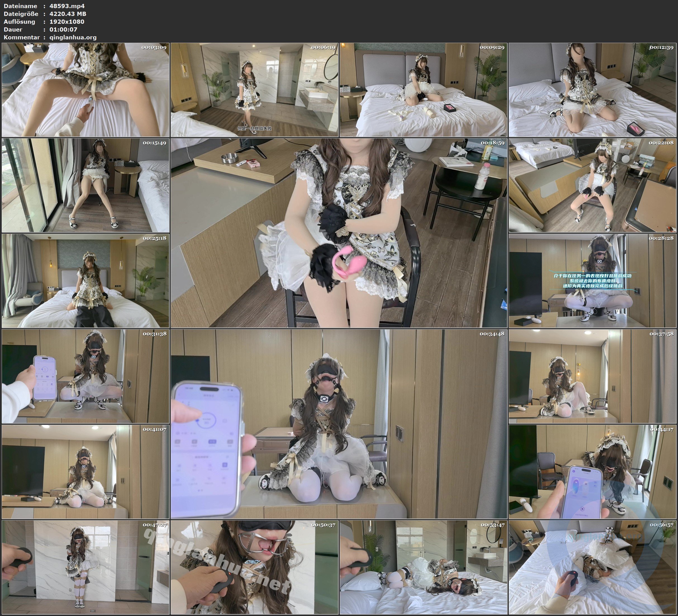Open the frame marked 00:22:08

click(592, 185)
